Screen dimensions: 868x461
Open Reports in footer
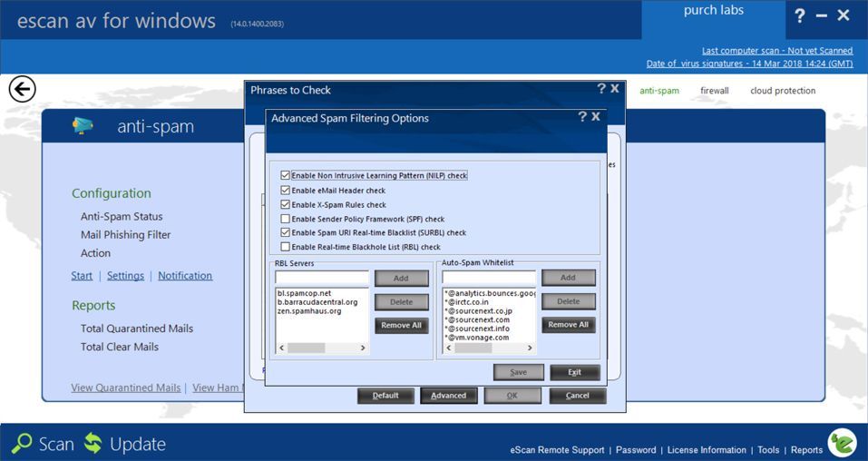806,450
